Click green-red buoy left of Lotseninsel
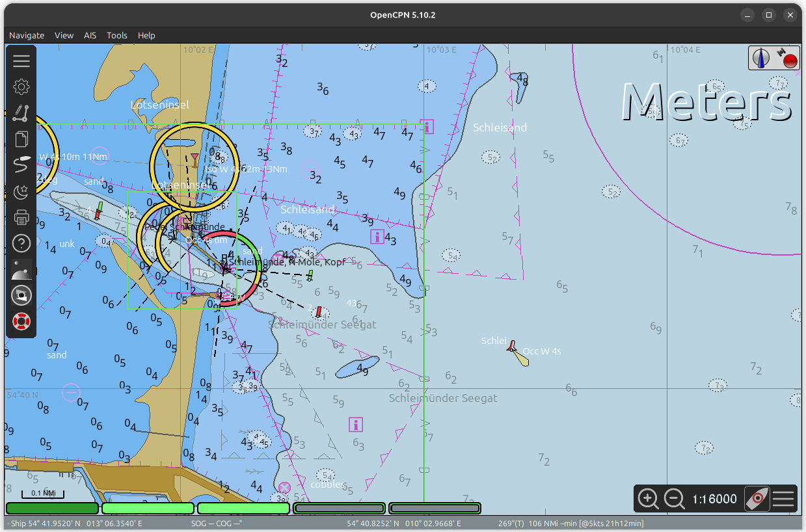Image resolution: width=806 pixels, height=532 pixels. click(98, 211)
